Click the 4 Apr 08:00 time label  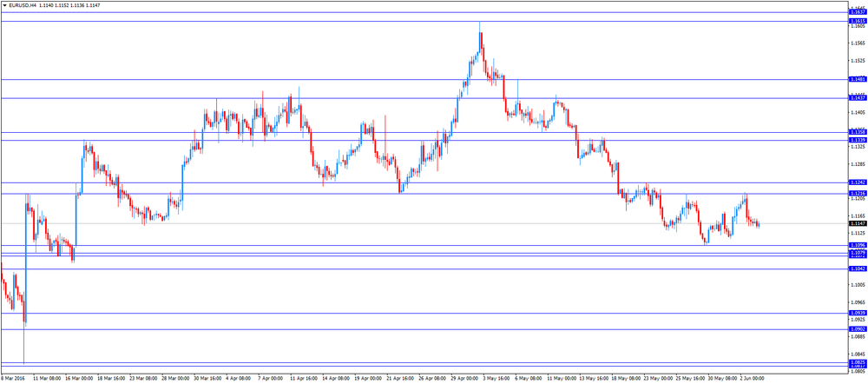(240, 379)
